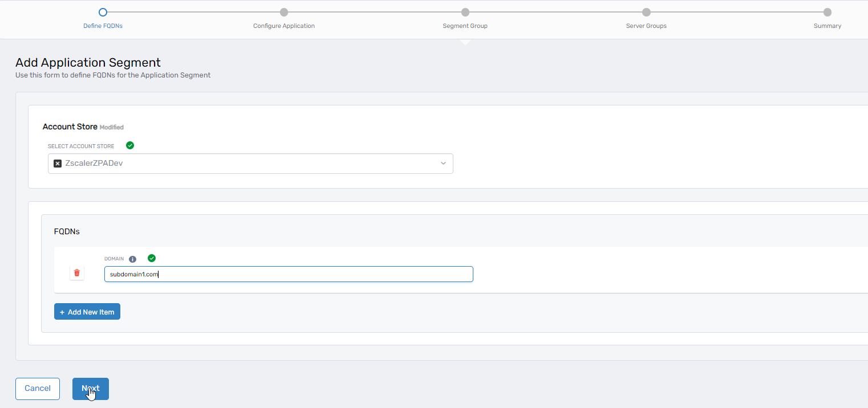Click the Define FQDNs step circle
Screen dimensions: 868x408
click(103, 12)
